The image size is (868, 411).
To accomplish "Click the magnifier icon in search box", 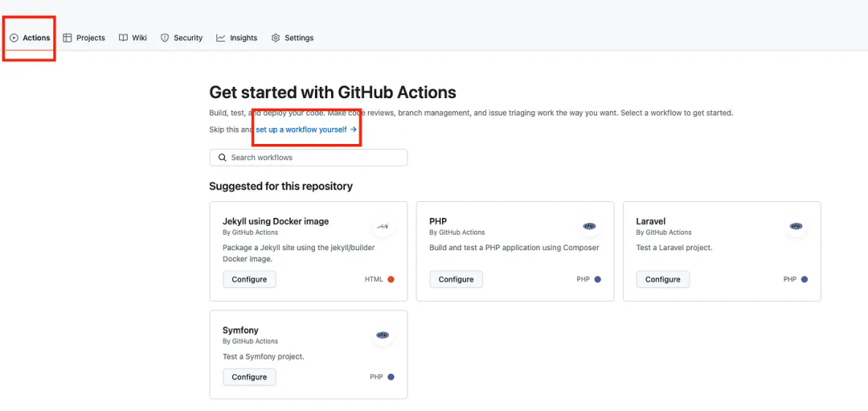I will tap(223, 158).
